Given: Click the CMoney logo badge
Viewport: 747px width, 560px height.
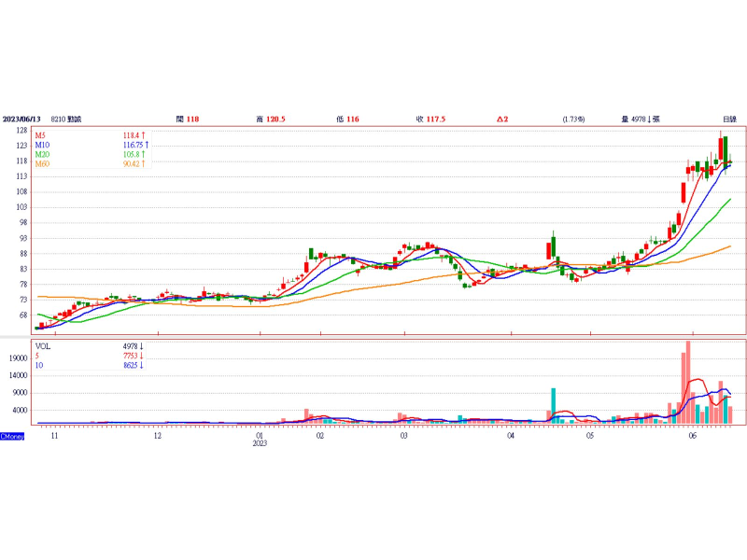Looking at the screenshot, I should click(12, 436).
